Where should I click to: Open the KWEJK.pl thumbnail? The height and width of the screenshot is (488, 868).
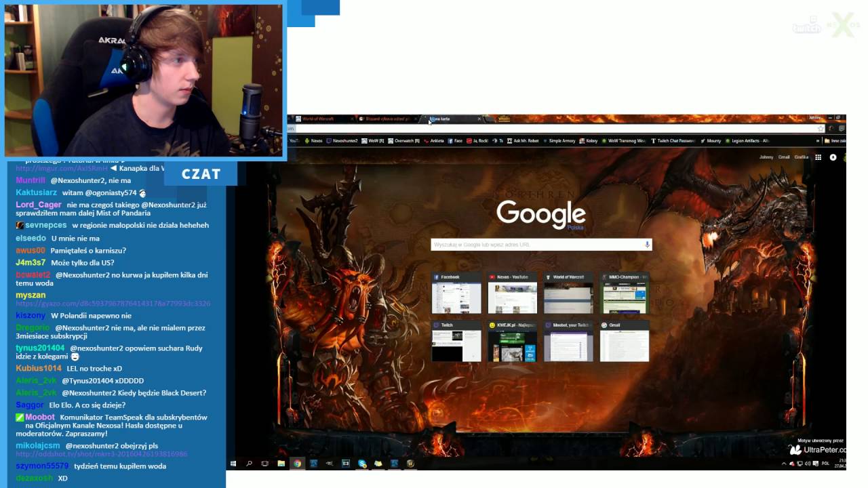512,341
